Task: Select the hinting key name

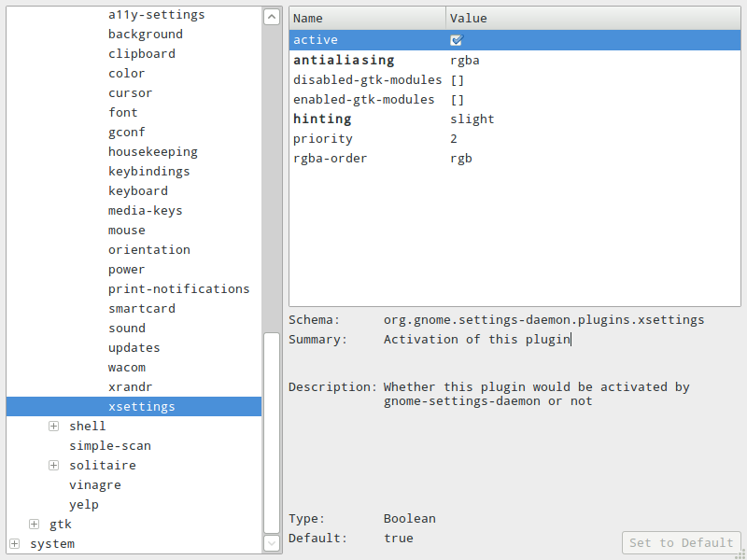Action: tap(322, 119)
